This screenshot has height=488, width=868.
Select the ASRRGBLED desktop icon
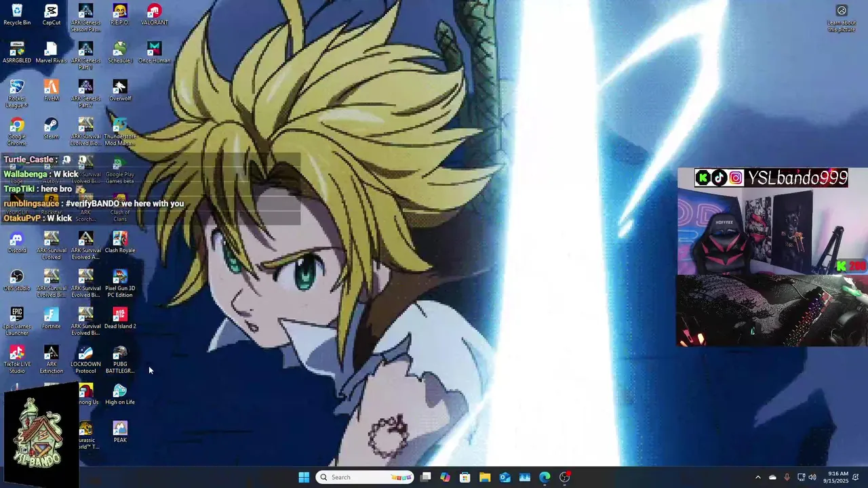point(17,53)
